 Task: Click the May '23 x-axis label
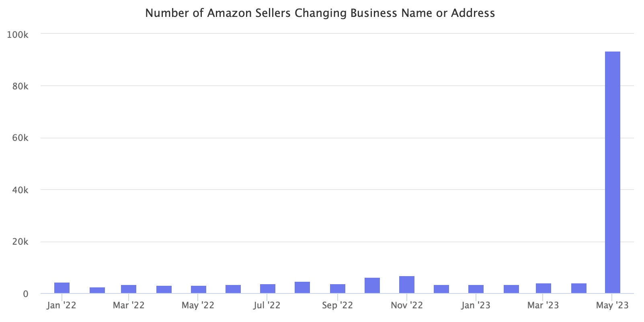(612, 305)
